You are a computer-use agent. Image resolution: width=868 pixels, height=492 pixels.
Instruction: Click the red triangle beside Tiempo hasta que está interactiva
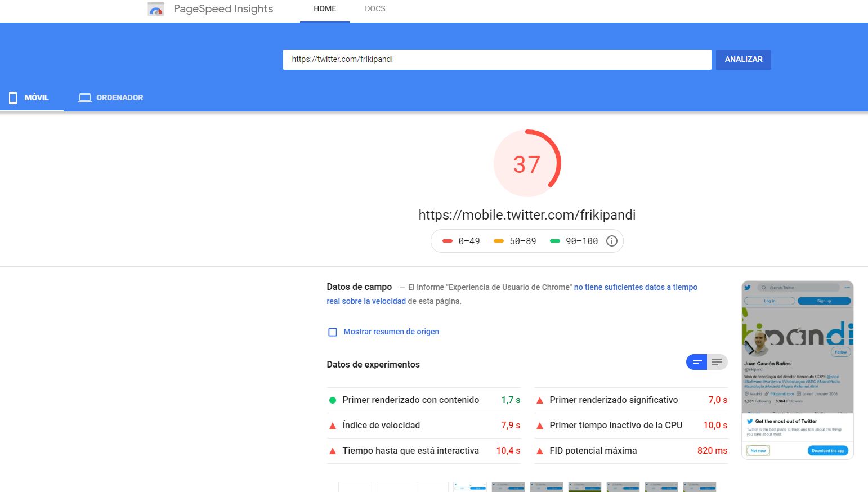[x=333, y=451]
